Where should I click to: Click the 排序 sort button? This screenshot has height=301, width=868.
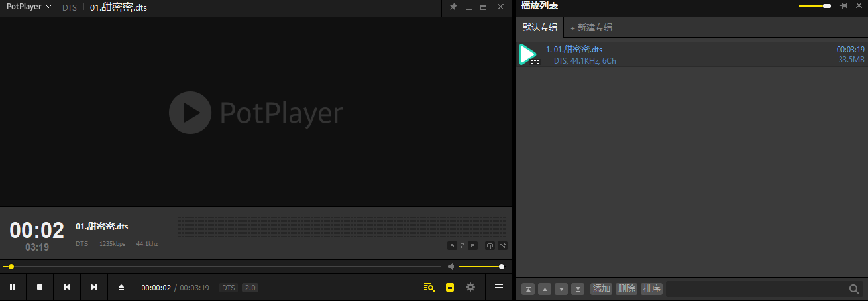[651, 289]
